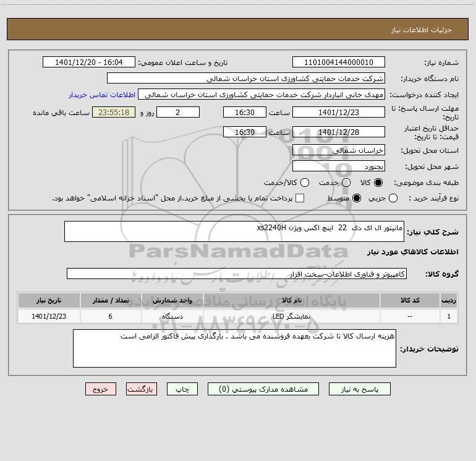
Task: Click the buyer notes text area
Action: (x=234, y=348)
